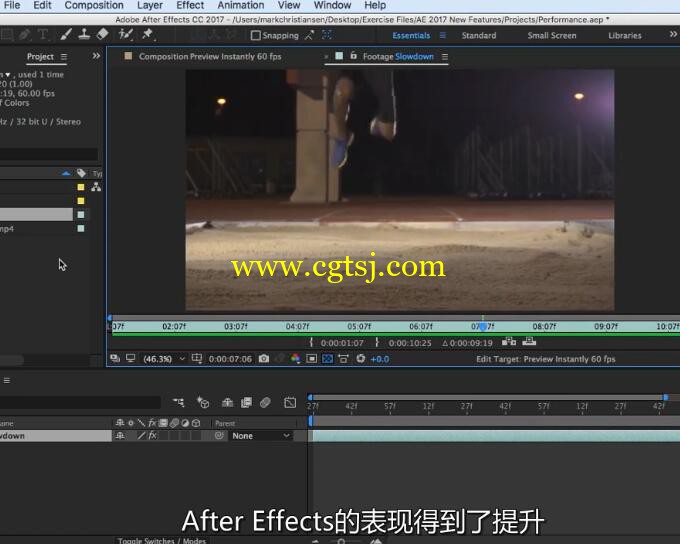Open the Composition menu
680x544 pixels.
(x=94, y=5)
